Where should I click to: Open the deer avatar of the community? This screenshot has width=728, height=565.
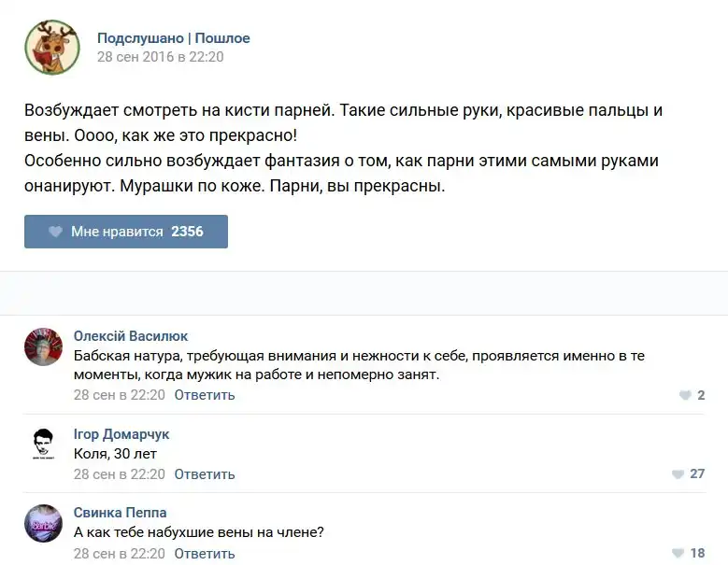[x=51, y=47]
